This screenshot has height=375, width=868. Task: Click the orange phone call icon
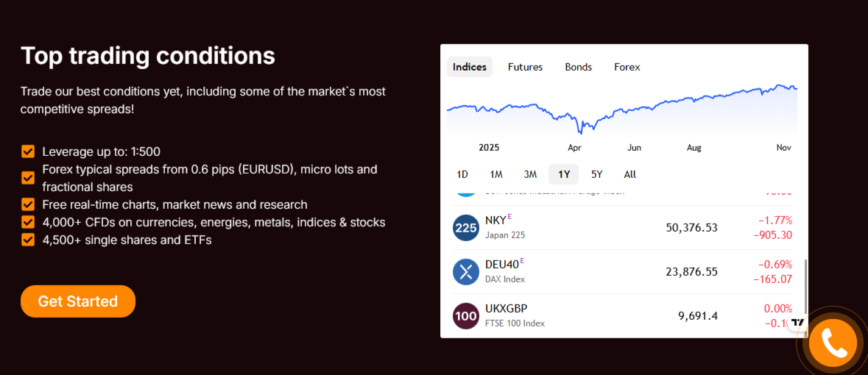[x=833, y=343]
